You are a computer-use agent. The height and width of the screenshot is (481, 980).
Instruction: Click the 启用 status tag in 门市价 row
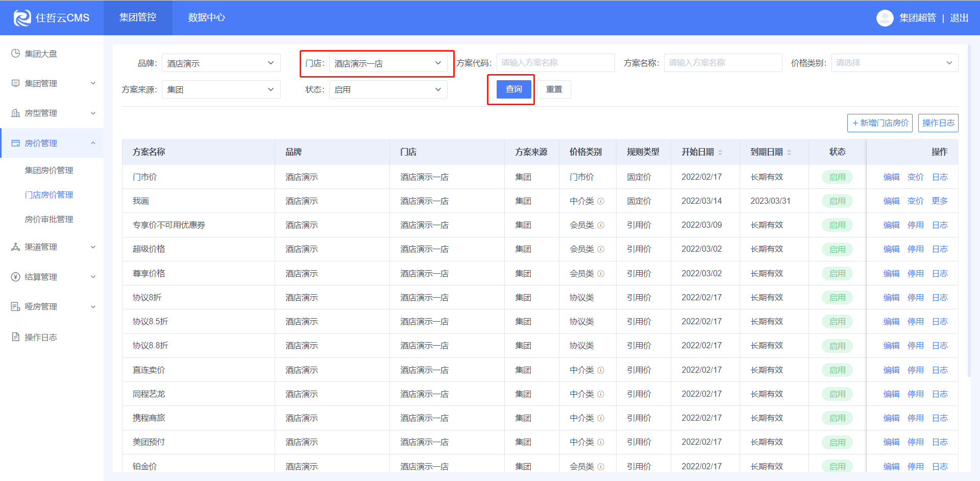pyautogui.click(x=837, y=177)
